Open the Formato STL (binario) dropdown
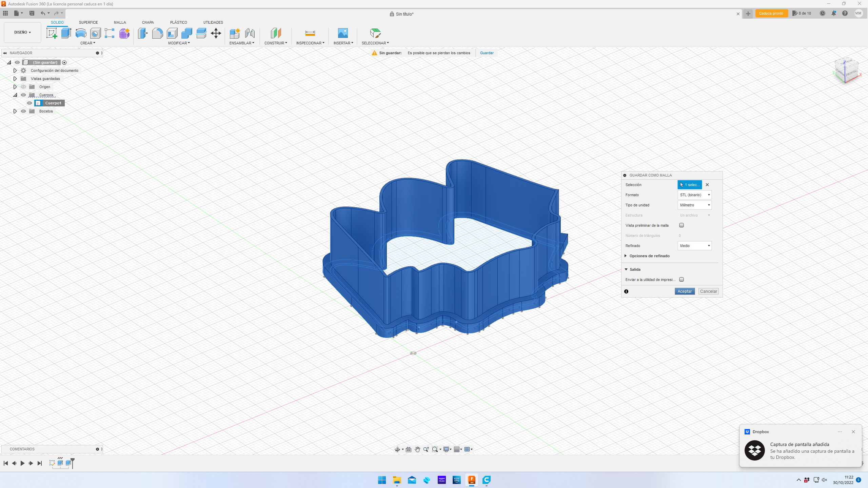The width and height of the screenshot is (868, 488). click(x=694, y=195)
